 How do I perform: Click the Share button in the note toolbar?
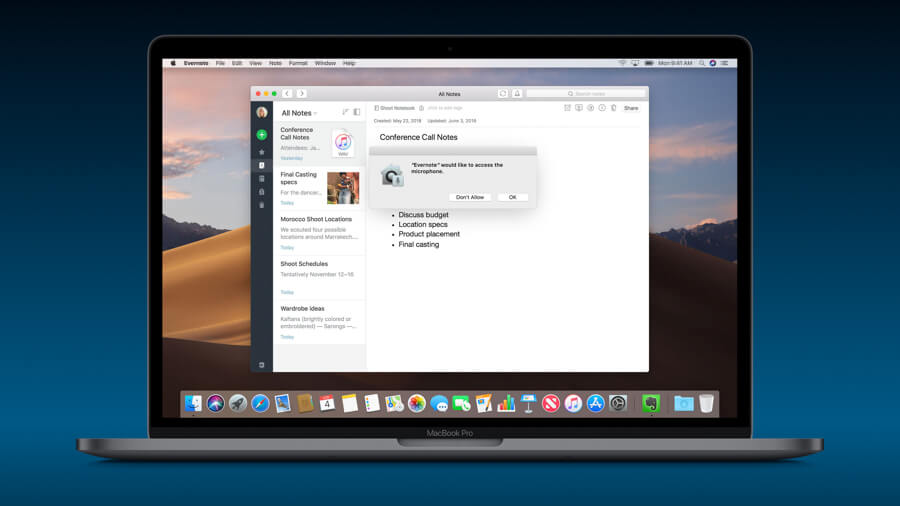[x=631, y=108]
